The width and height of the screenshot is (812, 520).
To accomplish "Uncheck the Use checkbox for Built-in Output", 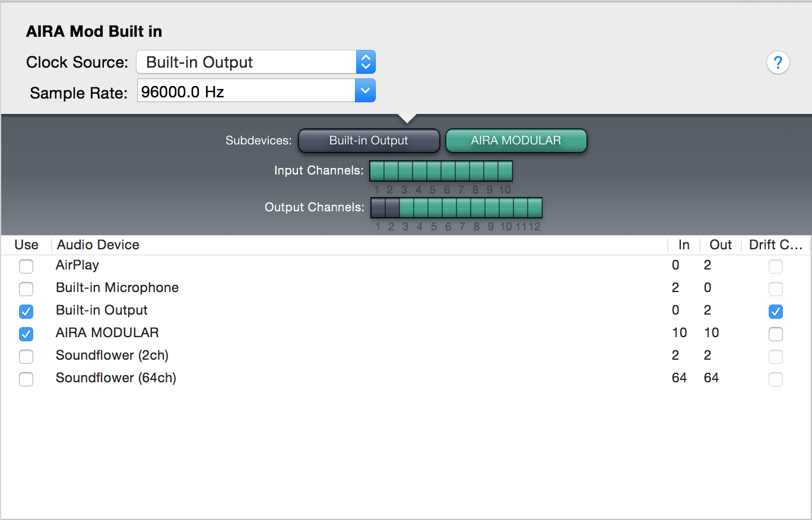I will [x=26, y=312].
